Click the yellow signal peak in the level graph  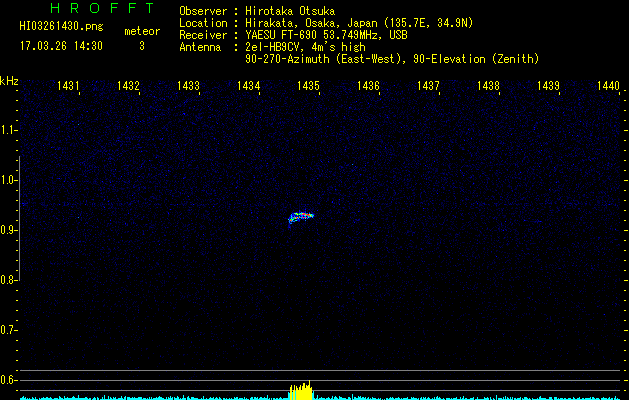(x=301, y=390)
